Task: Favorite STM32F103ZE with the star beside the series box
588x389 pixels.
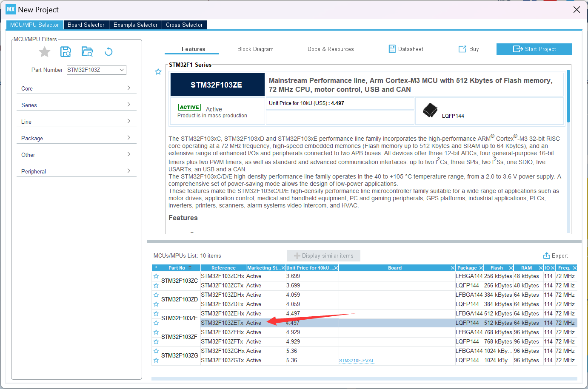Action: (158, 72)
